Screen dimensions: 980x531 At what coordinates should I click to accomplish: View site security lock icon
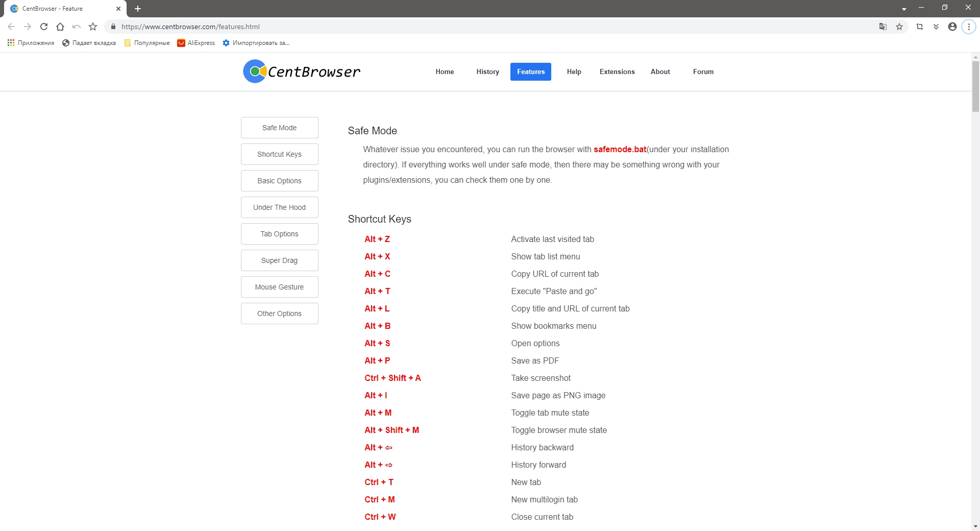coord(113,27)
